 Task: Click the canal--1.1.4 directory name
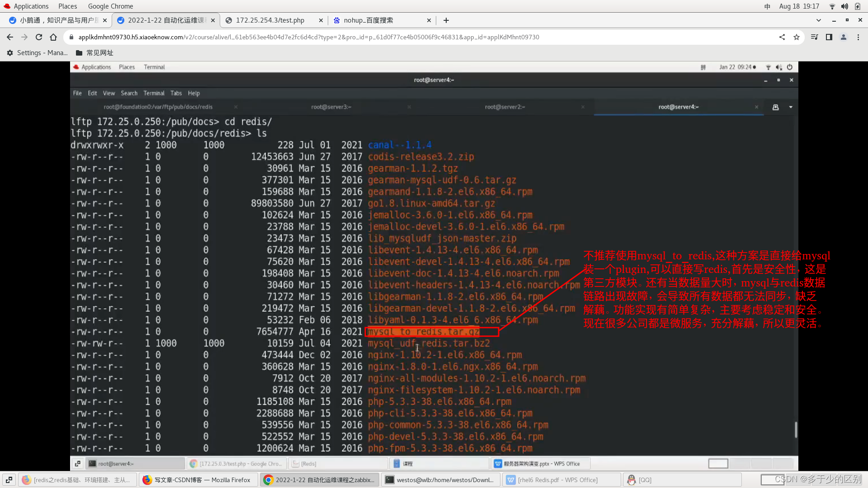click(400, 145)
